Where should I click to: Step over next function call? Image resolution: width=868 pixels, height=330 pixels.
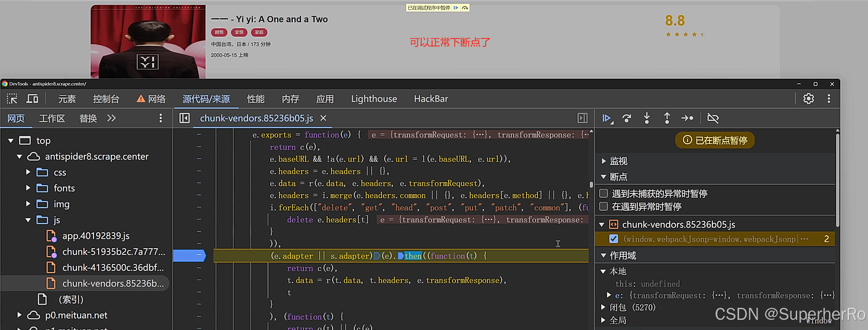click(x=627, y=118)
